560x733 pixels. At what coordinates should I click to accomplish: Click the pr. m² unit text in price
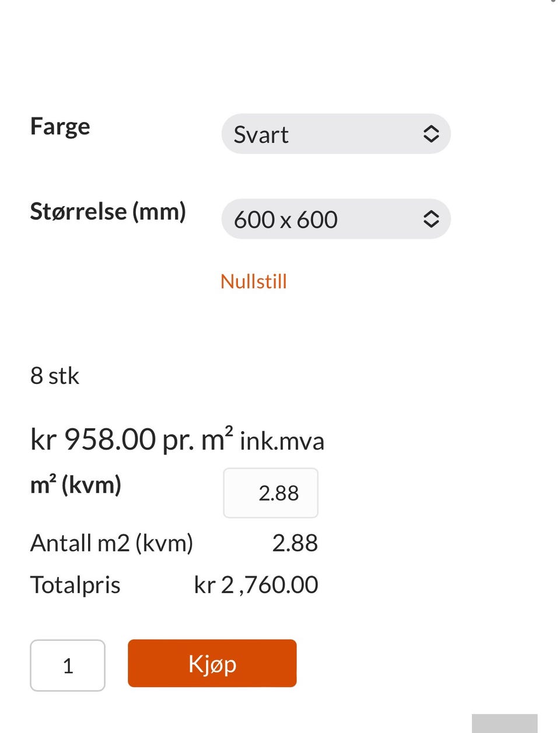click(x=198, y=439)
